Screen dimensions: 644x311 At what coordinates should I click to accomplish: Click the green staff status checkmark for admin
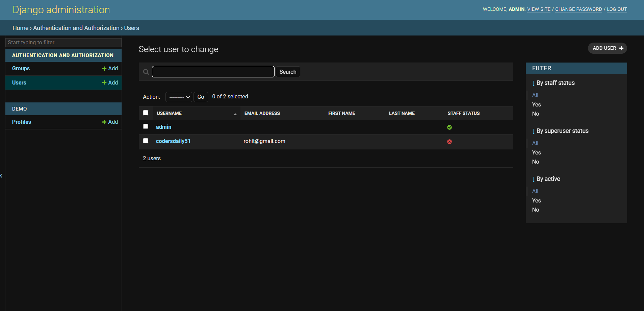click(x=449, y=127)
